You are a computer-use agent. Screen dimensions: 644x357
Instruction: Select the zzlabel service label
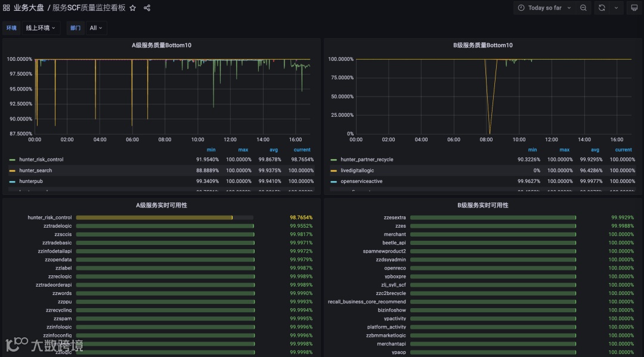[63, 268]
